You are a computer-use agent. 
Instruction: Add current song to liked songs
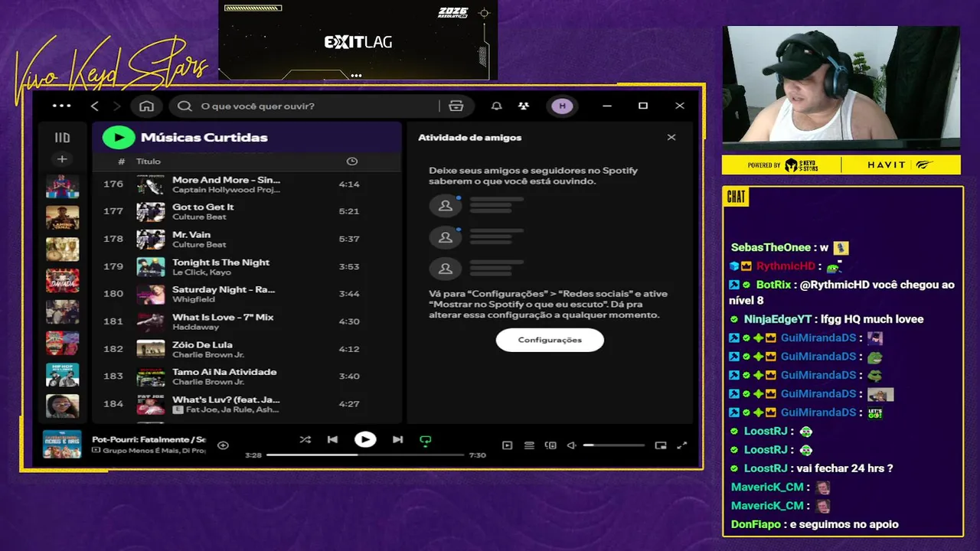(x=223, y=445)
